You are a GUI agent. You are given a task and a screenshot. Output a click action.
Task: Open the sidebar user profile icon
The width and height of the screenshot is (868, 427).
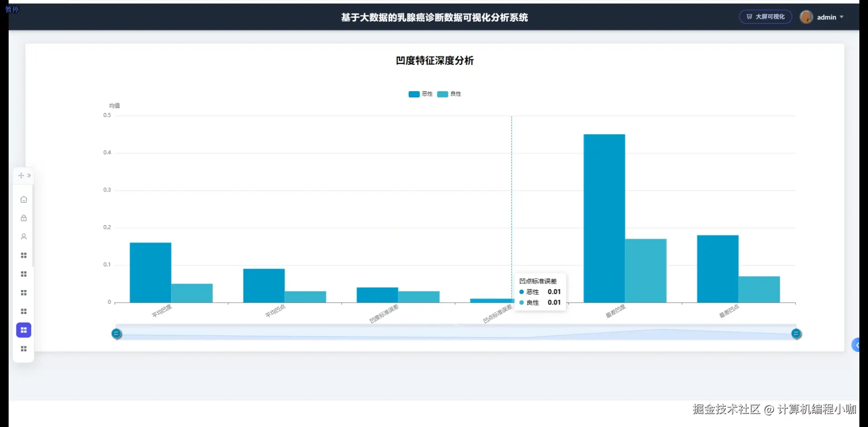point(24,237)
